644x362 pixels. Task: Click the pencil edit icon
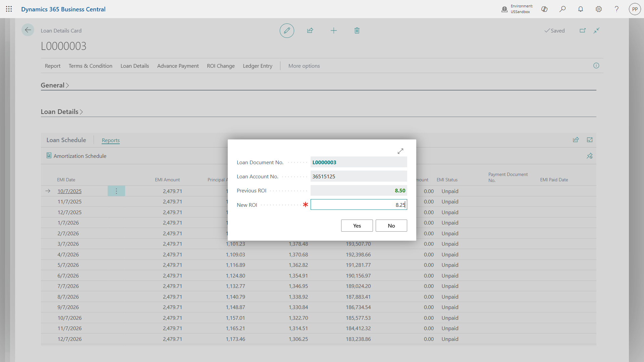[287, 31]
